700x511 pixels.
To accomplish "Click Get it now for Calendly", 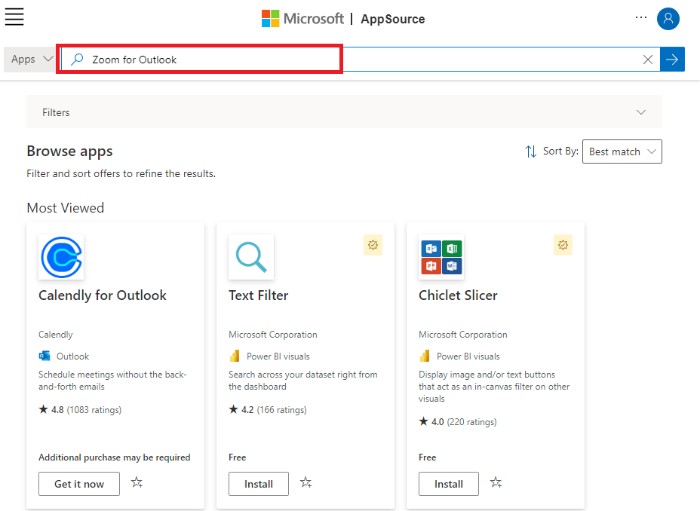I will point(79,484).
